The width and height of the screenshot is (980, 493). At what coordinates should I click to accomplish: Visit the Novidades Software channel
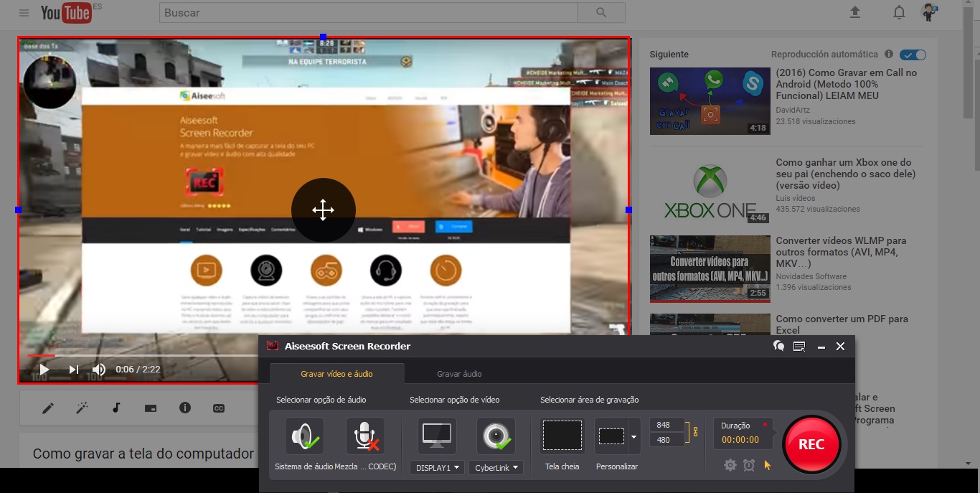click(811, 276)
